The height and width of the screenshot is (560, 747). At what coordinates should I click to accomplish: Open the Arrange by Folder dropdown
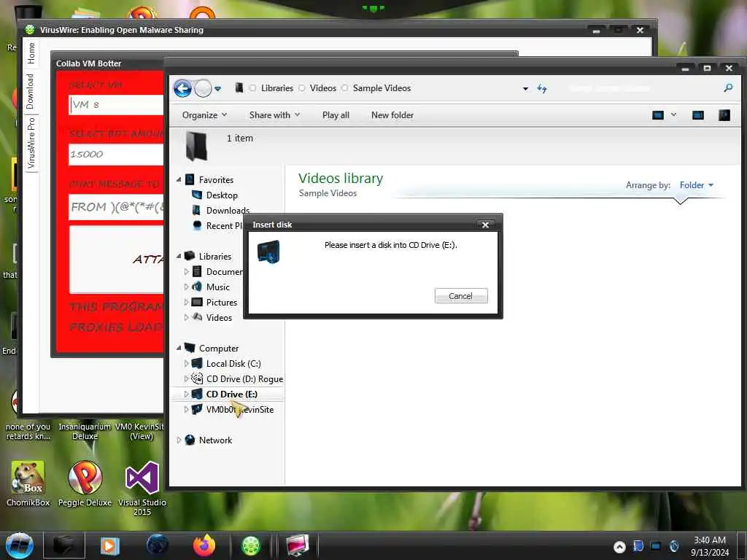696,184
